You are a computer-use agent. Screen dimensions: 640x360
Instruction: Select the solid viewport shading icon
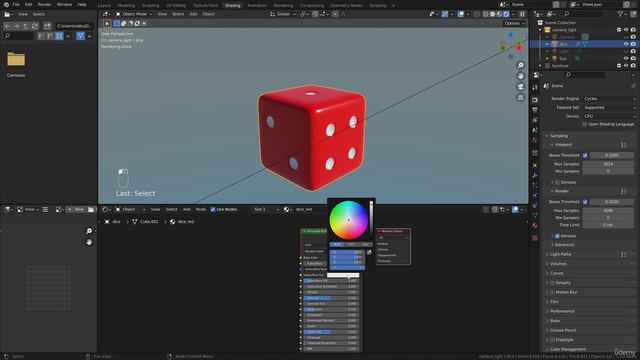pyautogui.click(x=492, y=14)
